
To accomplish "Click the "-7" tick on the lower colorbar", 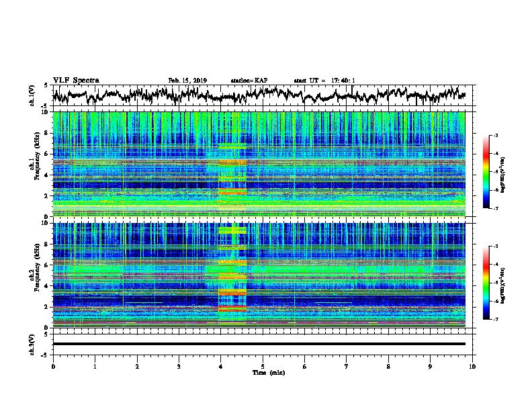I will pos(496,320).
